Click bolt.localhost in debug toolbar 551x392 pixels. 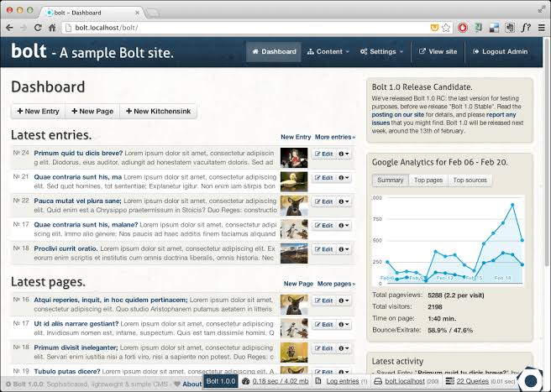pyautogui.click(x=407, y=381)
